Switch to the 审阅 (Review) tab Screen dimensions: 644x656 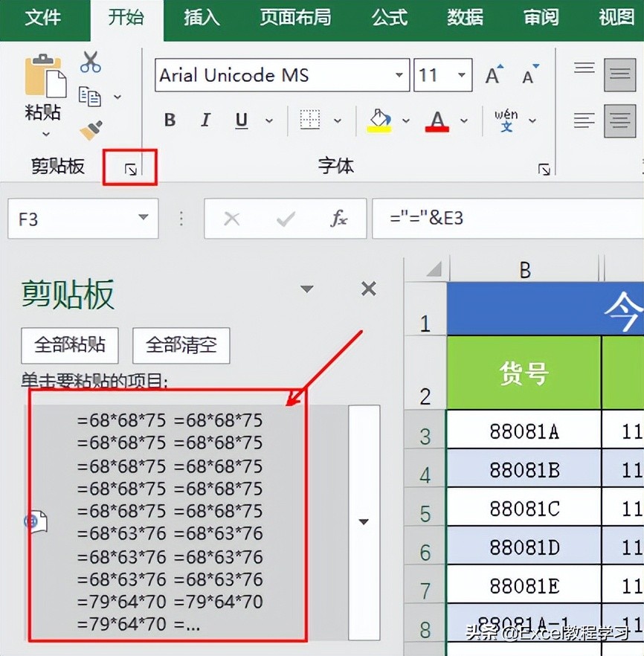541,18
